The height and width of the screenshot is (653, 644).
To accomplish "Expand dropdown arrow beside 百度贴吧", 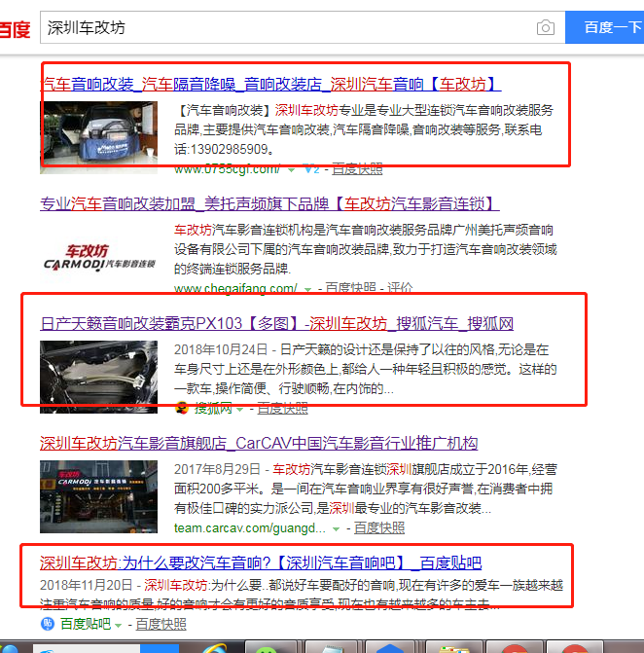I will [119, 625].
